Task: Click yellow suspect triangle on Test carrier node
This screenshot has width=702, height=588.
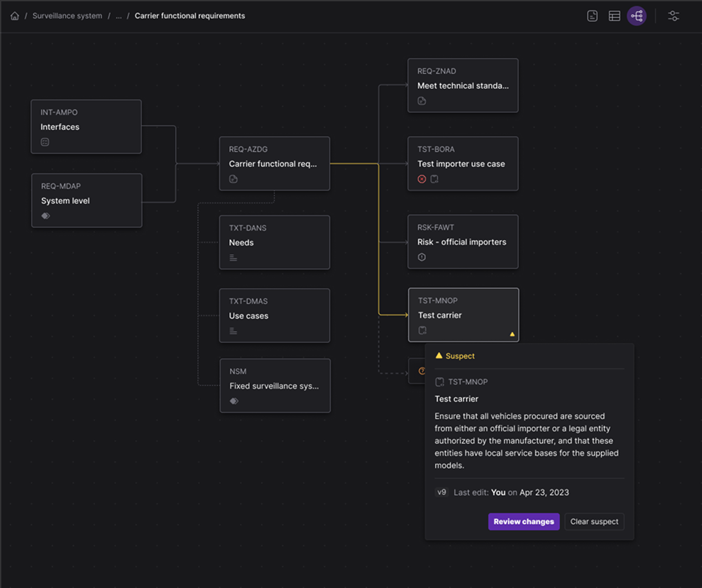Action: pos(512,334)
